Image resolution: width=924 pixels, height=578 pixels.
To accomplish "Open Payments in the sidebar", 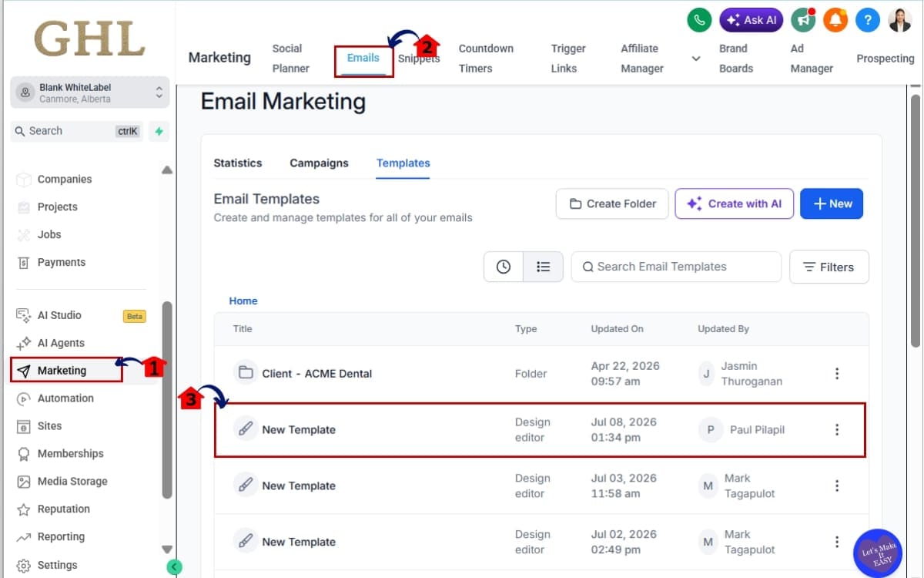I will point(62,262).
